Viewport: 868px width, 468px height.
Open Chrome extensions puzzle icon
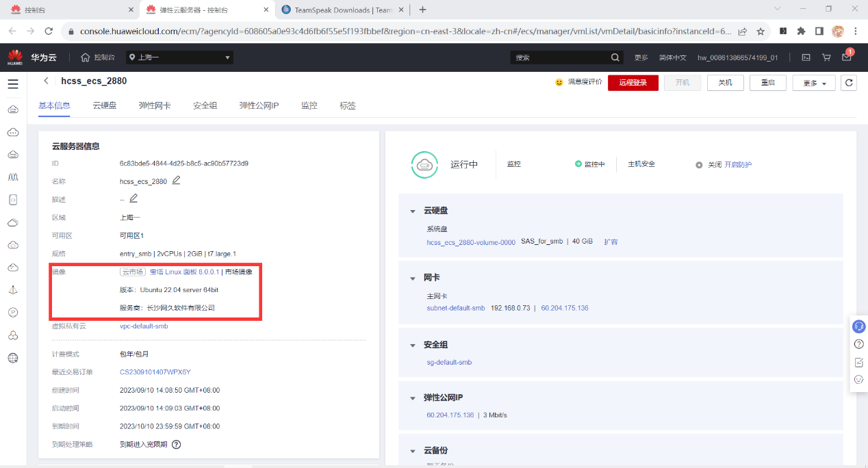point(802,31)
